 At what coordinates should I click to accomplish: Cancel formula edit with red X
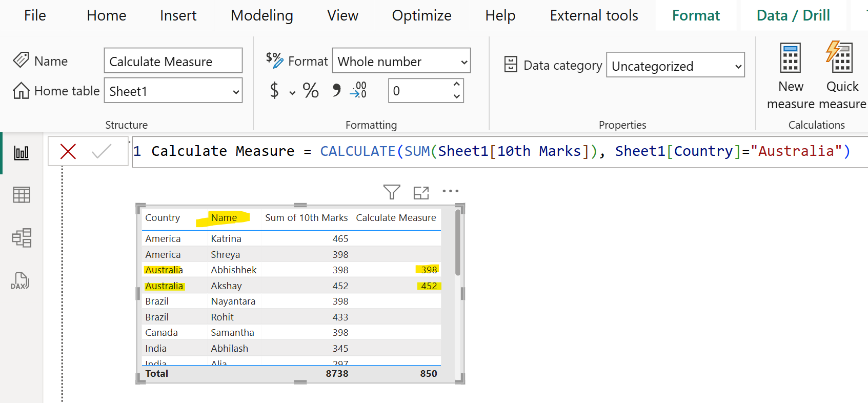(x=68, y=151)
